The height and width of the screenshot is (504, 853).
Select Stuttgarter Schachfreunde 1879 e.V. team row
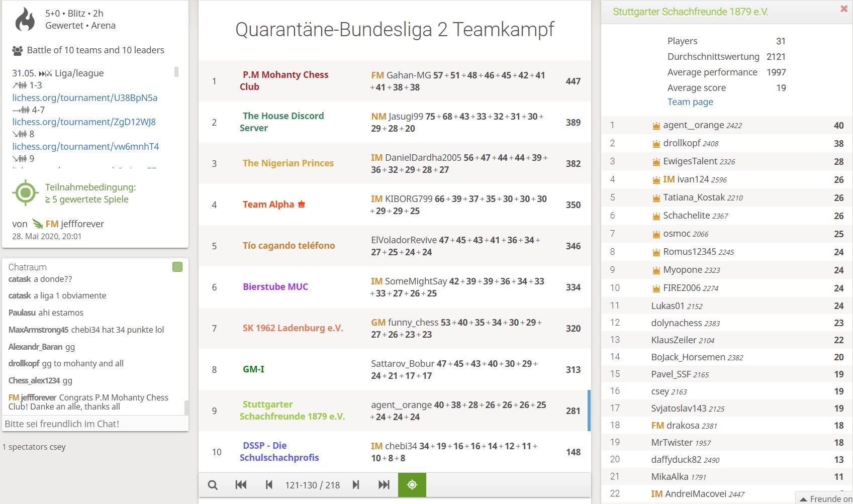(x=395, y=411)
